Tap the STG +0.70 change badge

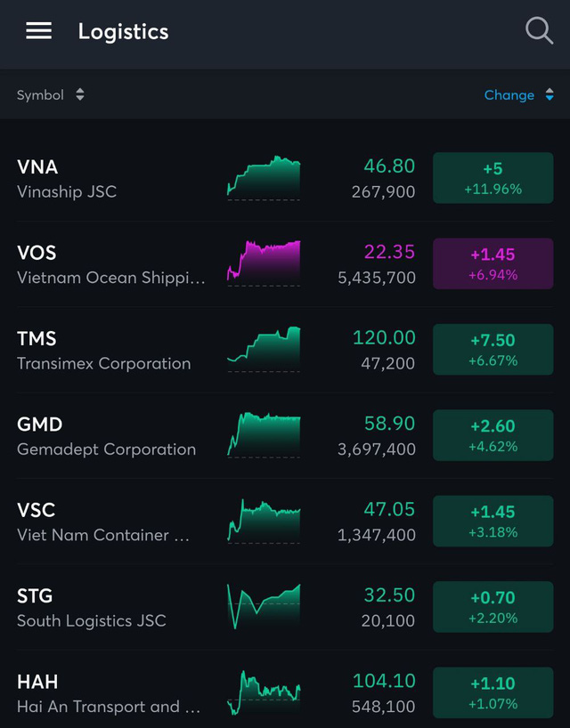tap(493, 607)
